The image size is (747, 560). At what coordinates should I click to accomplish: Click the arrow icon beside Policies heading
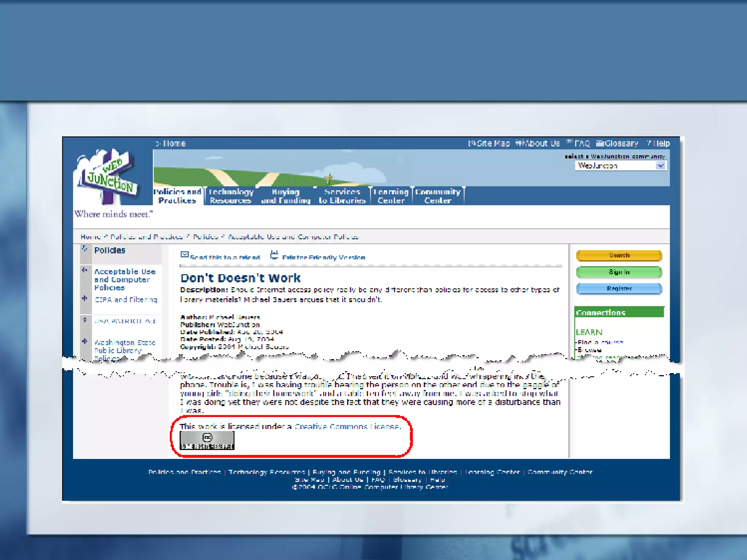85,249
